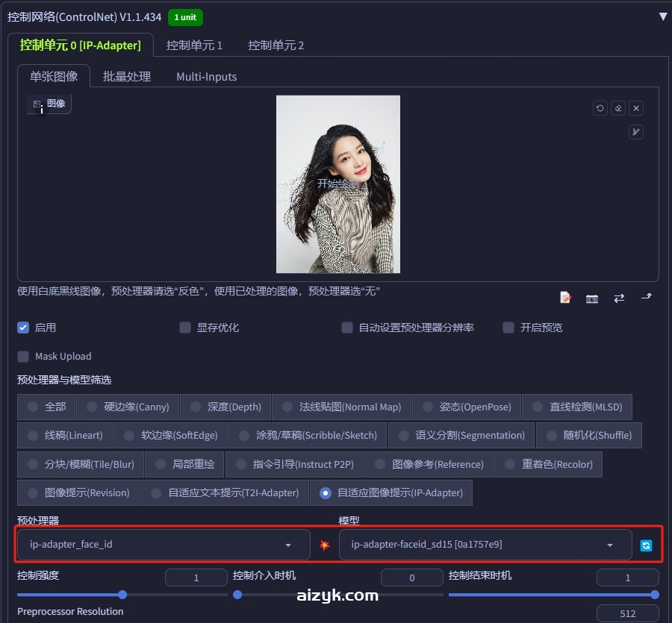
Task: Open the brush settings pen icon
Action: 636,132
